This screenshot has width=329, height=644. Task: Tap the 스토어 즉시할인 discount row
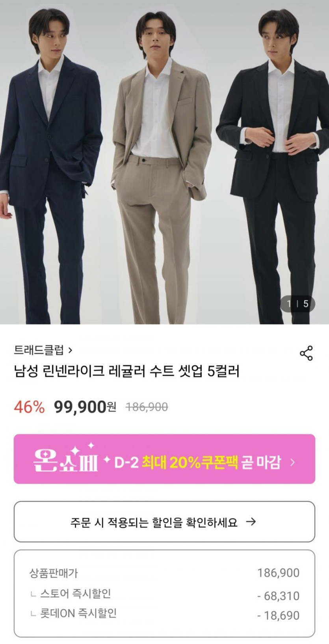coord(164,594)
